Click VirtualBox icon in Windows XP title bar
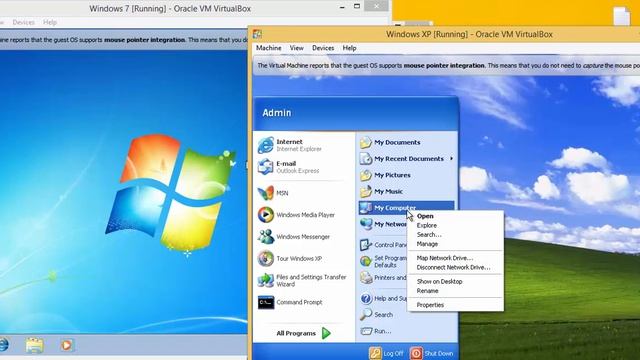This screenshot has width=640, height=360. [257, 34]
